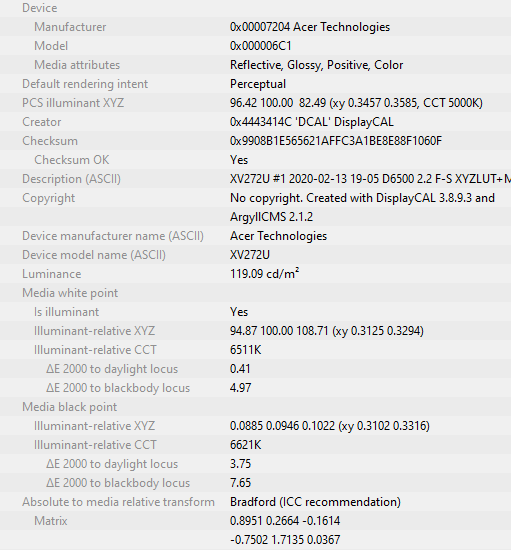This screenshot has width=512, height=550.
Task: Select the Creator DisplayCAL row
Action: (x=255, y=122)
